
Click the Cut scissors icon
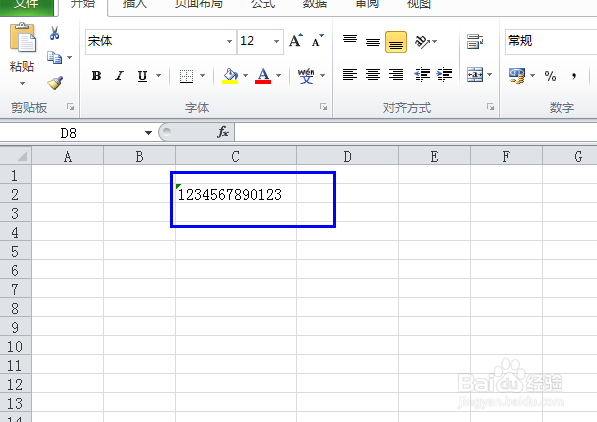[x=54, y=33]
